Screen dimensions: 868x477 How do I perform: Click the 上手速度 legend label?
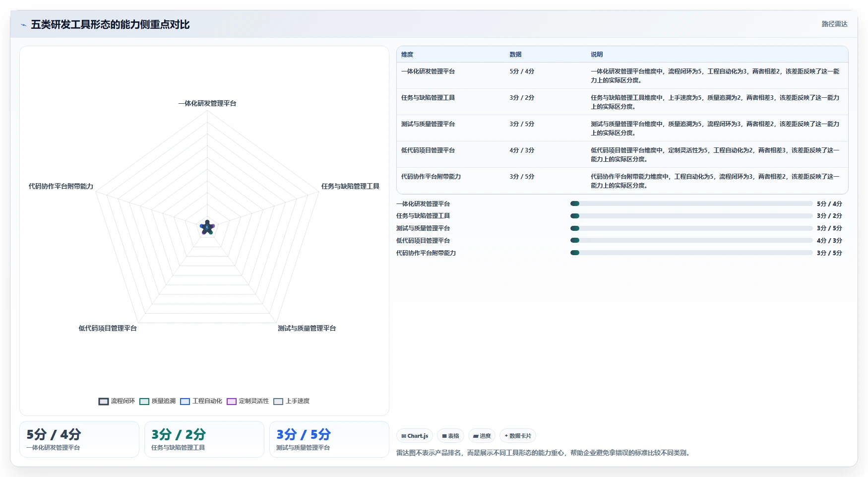(298, 401)
